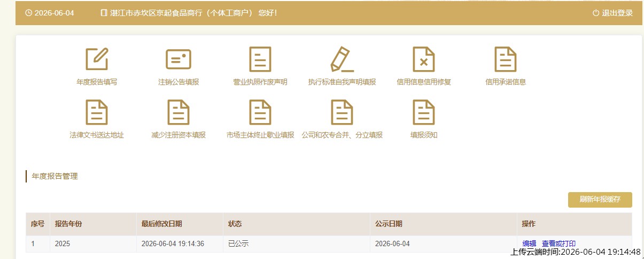Click the 营业执照作废声明 document icon

[260, 59]
